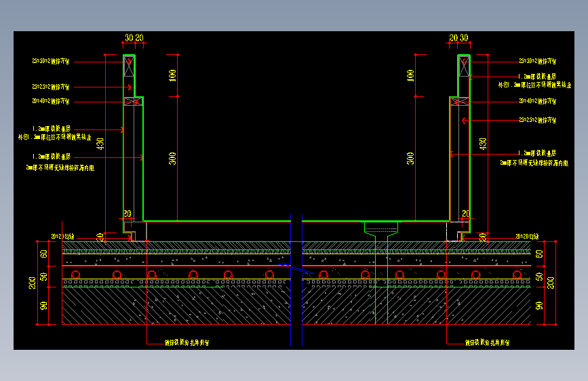Click the left vertical "100" dimension
Viewport: 588px width, 381px height.
pos(172,75)
